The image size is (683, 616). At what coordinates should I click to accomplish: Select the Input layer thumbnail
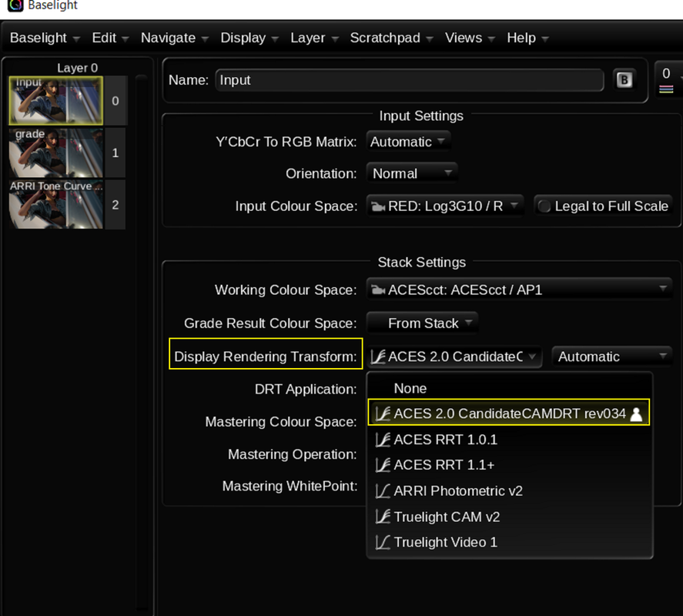pyautogui.click(x=55, y=101)
